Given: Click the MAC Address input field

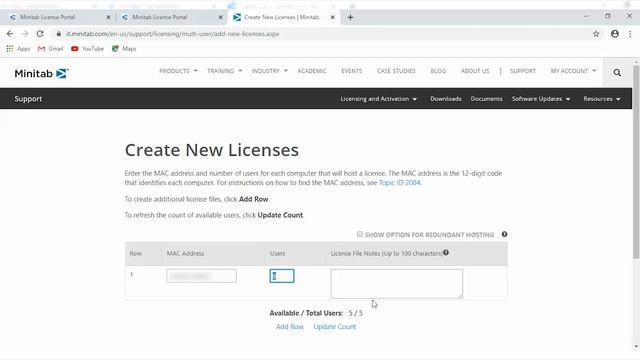Looking at the screenshot, I should point(201,276).
